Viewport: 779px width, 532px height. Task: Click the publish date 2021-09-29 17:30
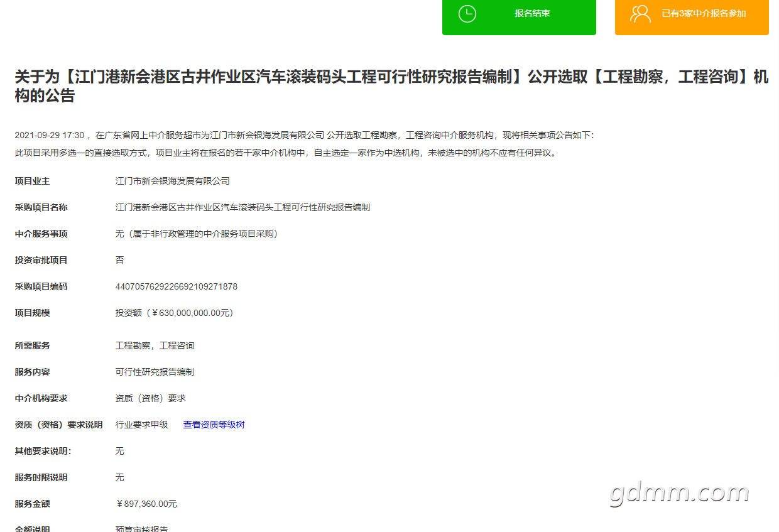(x=49, y=135)
